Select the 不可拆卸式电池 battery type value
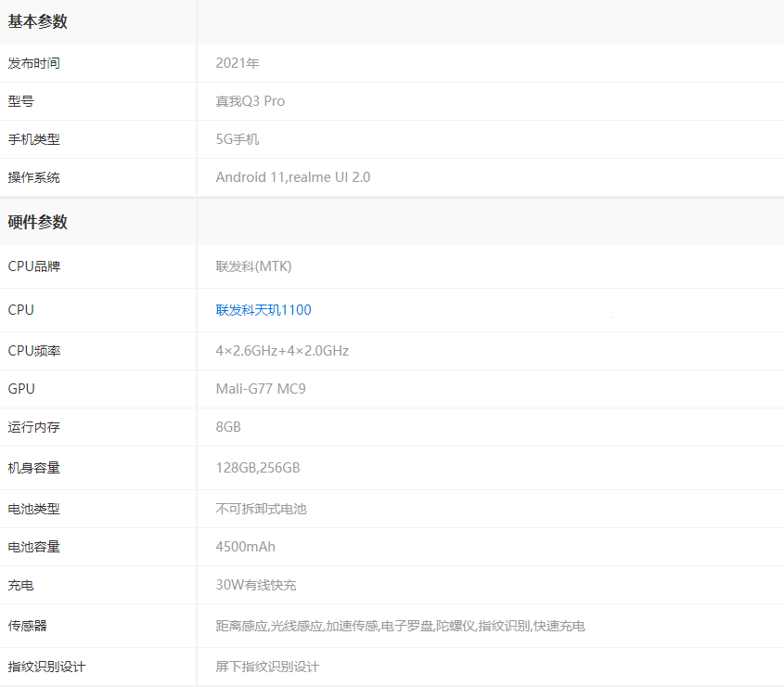This screenshot has height=687, width=784. coord(261,509)
